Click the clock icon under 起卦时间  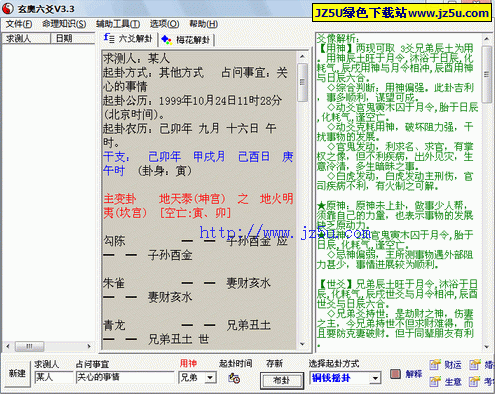[234, 378]
